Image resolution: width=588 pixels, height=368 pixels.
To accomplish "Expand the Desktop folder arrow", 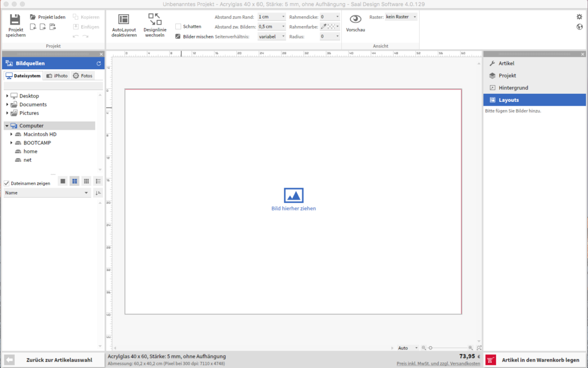I will pos(7,96).
